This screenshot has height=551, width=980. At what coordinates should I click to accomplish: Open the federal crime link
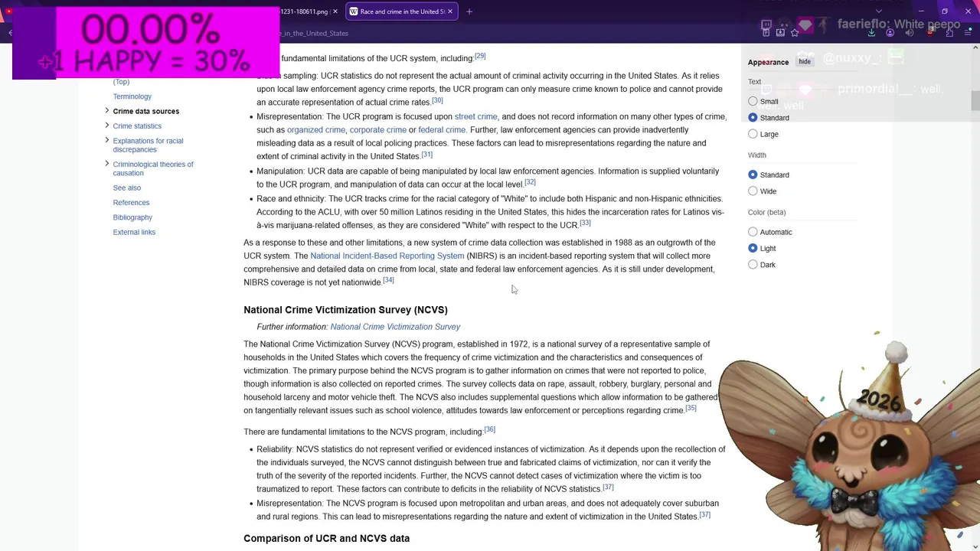(x=442, y=130)
